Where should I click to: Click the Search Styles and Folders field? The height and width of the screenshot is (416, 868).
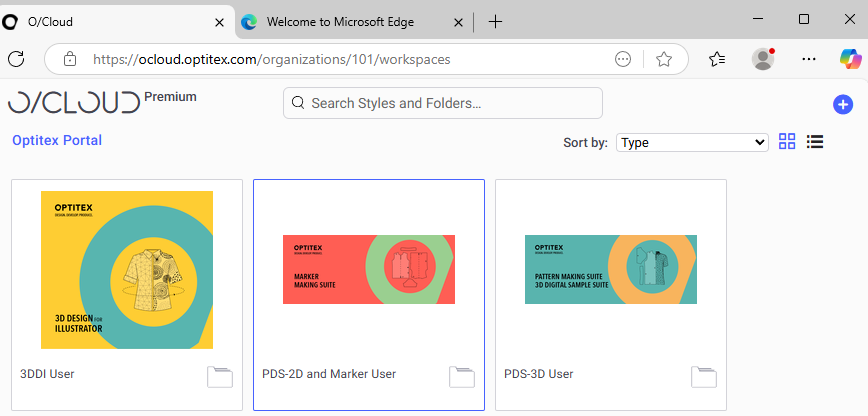(442, 103)
